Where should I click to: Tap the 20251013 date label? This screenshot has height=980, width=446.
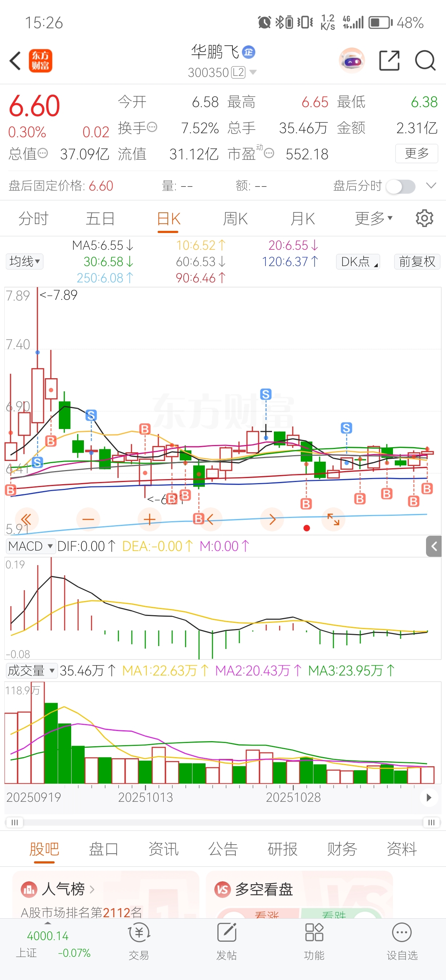pyautogui.click(x=145, y=797)
